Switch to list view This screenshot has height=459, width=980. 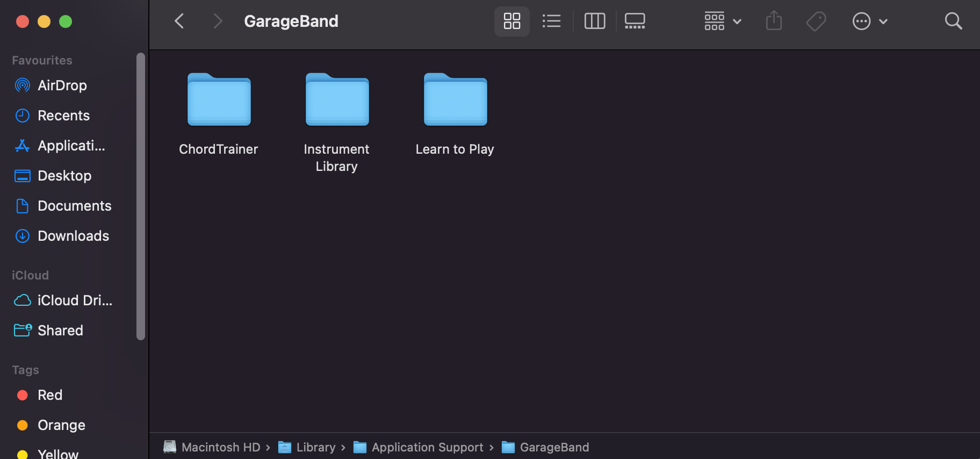(552, 21)
